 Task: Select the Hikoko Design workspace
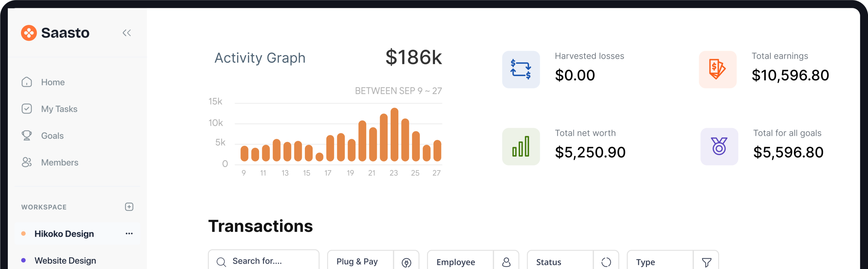64,234
